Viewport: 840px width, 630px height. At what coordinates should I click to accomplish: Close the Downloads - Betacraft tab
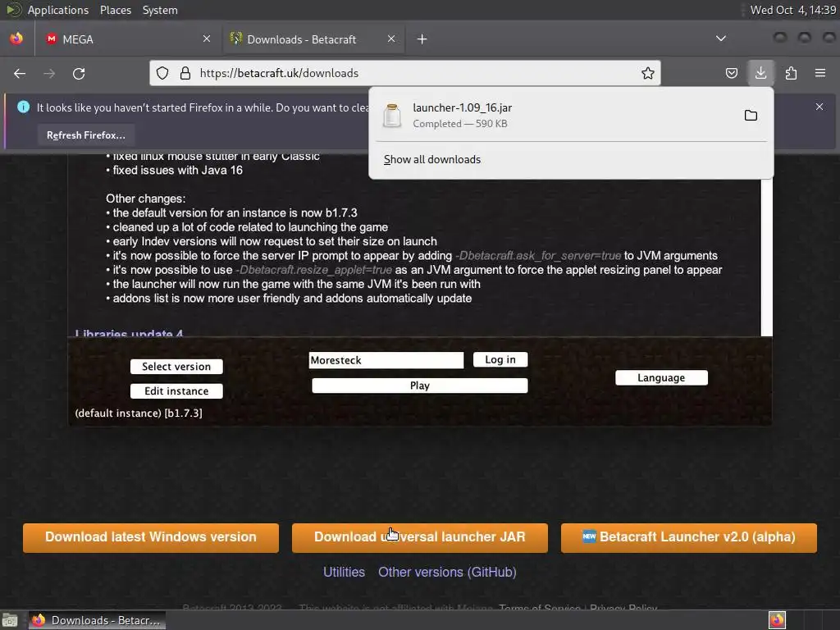click(391, 39)
